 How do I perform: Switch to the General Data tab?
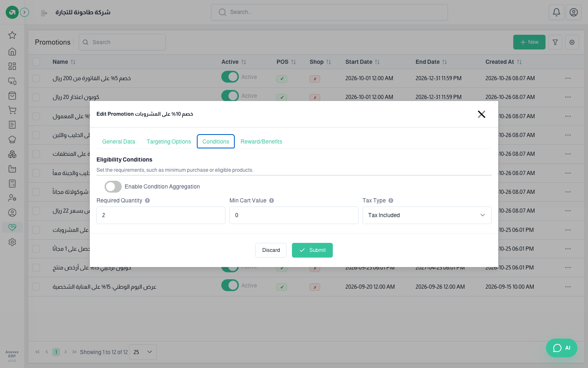[118, 141]
